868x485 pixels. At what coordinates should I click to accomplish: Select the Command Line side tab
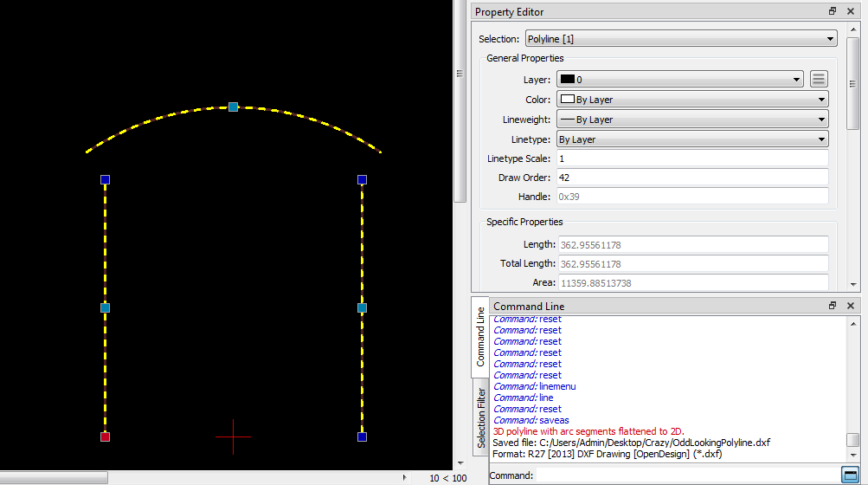click(x=481, y=336)
